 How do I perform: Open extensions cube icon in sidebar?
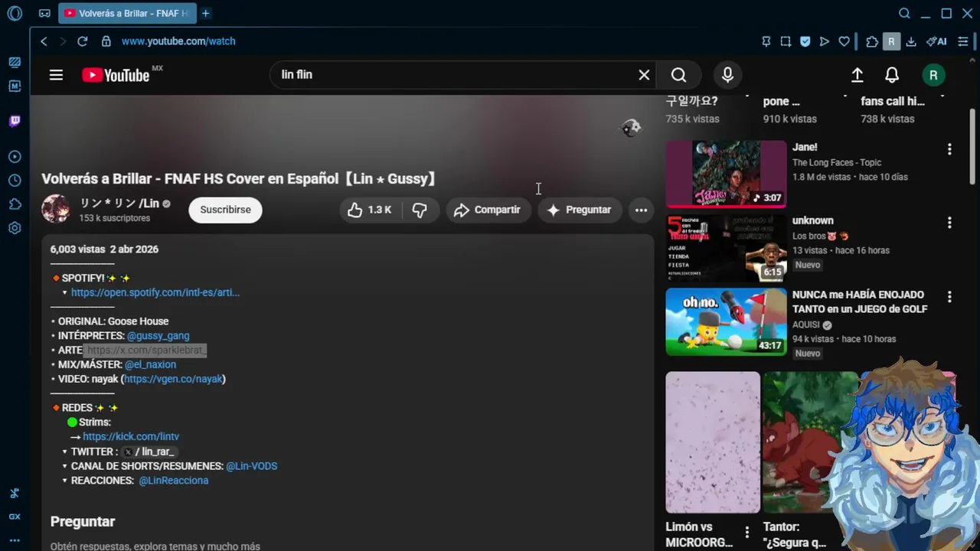(15, 204)
